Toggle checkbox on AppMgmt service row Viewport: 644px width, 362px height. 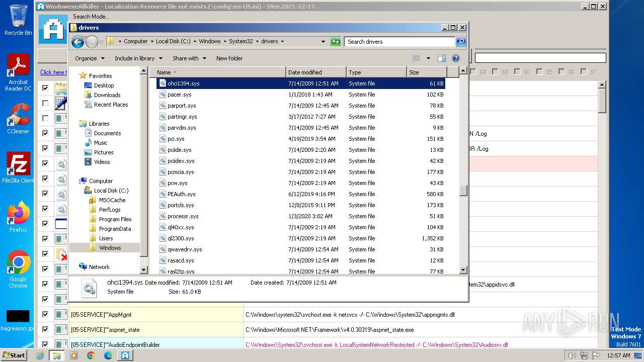45,314
